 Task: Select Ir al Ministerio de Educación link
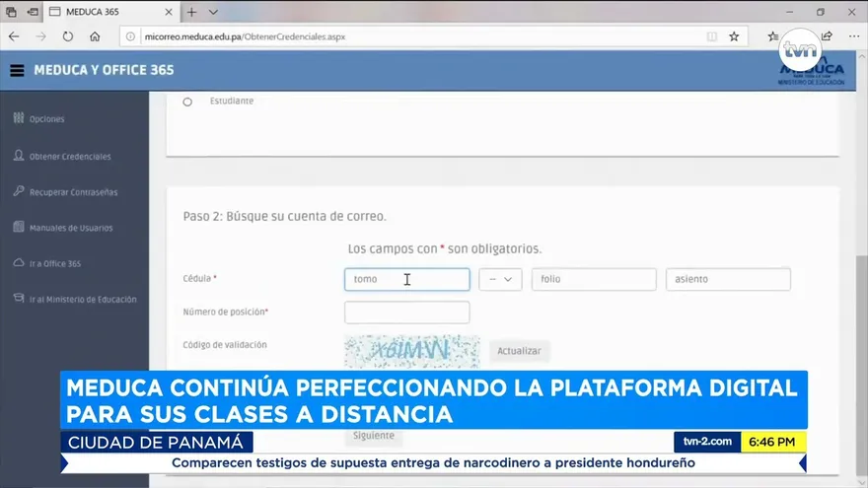(x=83, y=300)
